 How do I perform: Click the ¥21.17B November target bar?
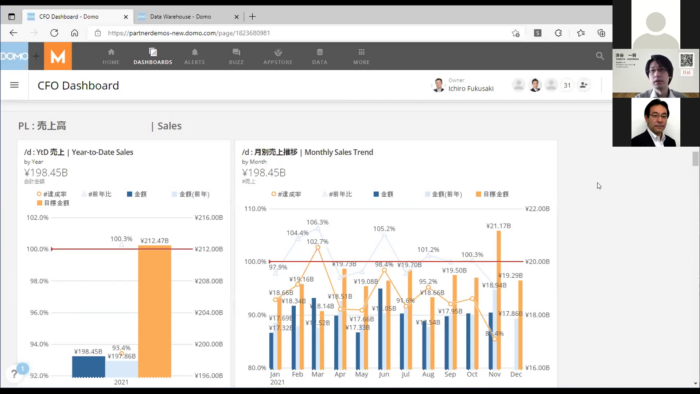tap(499, 300)
